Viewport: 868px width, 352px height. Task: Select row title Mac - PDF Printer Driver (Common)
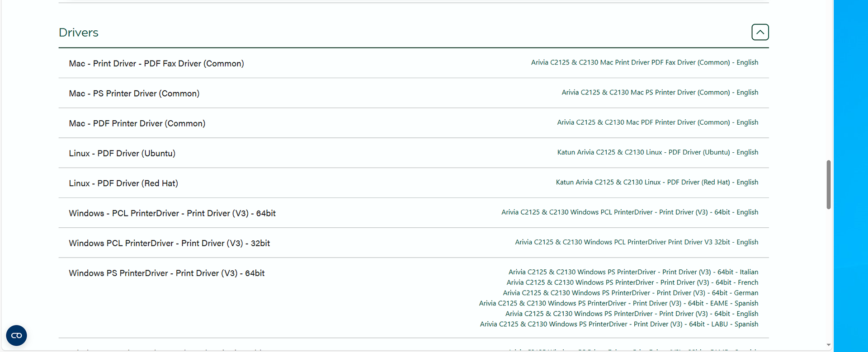[137, 123]
